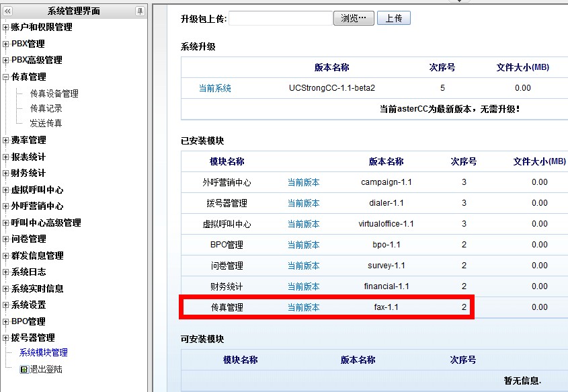Collapse the sidebar with the double-arrow icon
Screen dimensions: 568x392
click(8, 11)
